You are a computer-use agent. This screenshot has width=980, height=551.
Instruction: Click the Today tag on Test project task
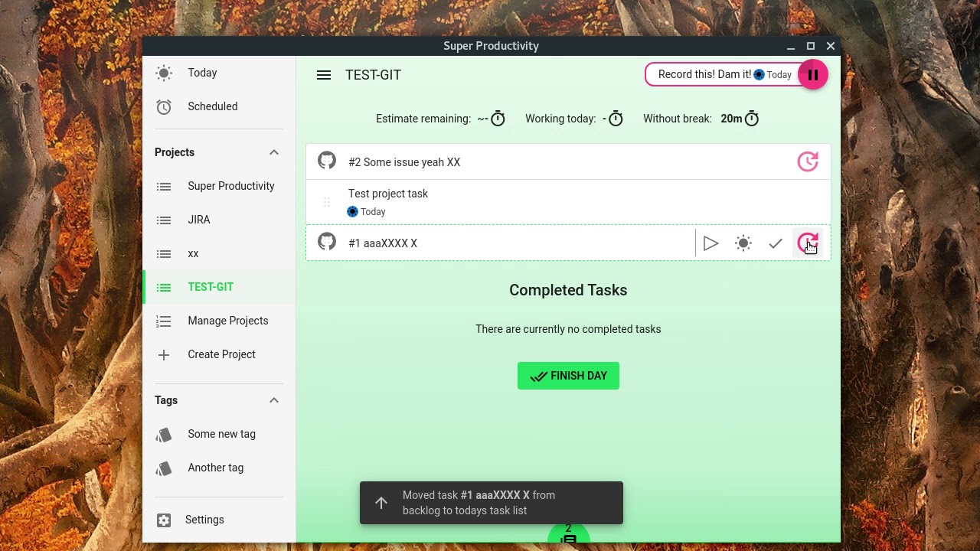point(366,212)
